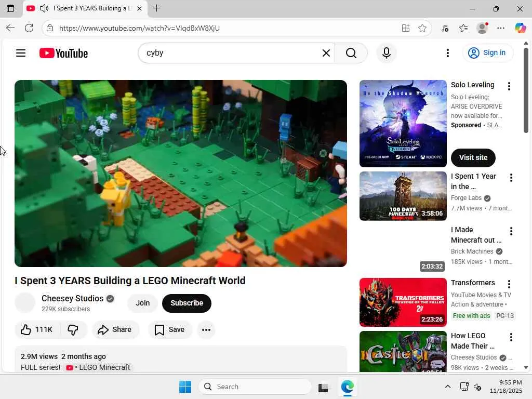
Task: Close the YouTube tab
Action: coord(139,8)
